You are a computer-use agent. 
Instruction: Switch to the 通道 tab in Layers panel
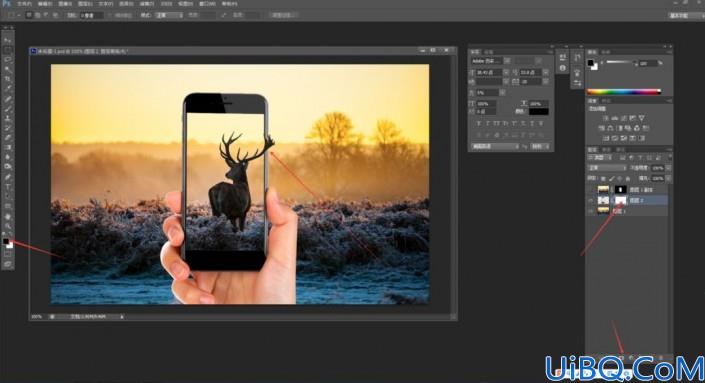(x=607, y=149)
